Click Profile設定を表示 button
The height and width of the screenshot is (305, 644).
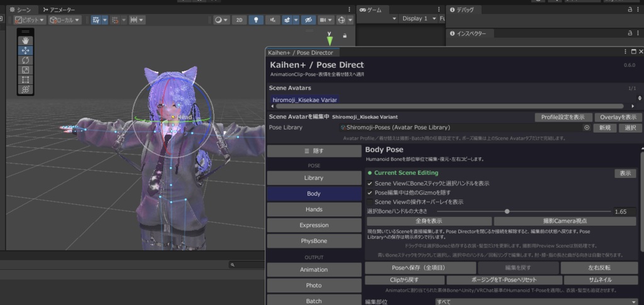[x=563, y=118]
